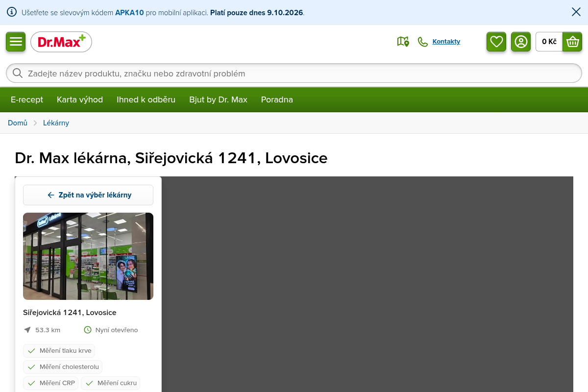
Task: Open the user account icon
Action: click(x=521, y=42)
